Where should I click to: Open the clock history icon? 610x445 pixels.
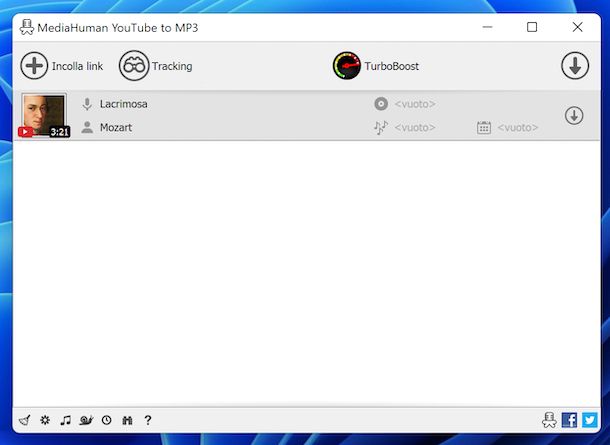click(107, 420)
